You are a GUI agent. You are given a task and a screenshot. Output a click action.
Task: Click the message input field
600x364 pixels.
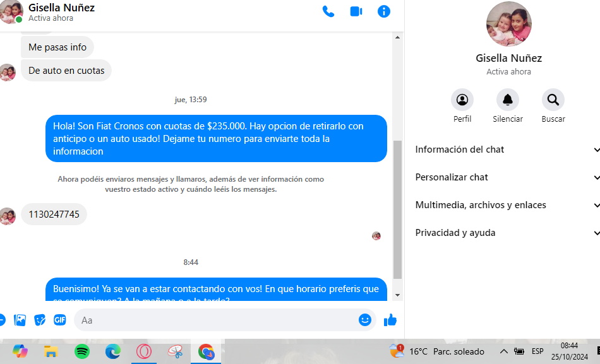pyautogui.click(x=215, y=320)
